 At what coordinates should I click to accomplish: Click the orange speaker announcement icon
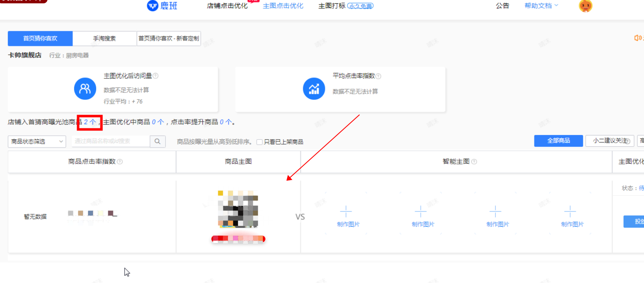[x=637, y=38]
